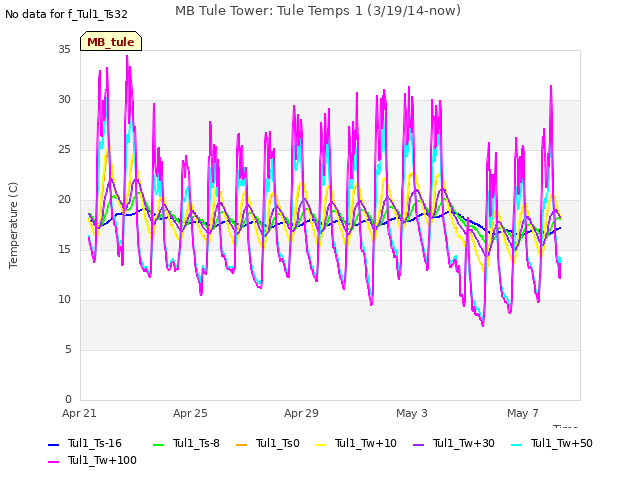
Task: Click the purple Tul1_Tw+30 legend swatch
Action: 418,444
